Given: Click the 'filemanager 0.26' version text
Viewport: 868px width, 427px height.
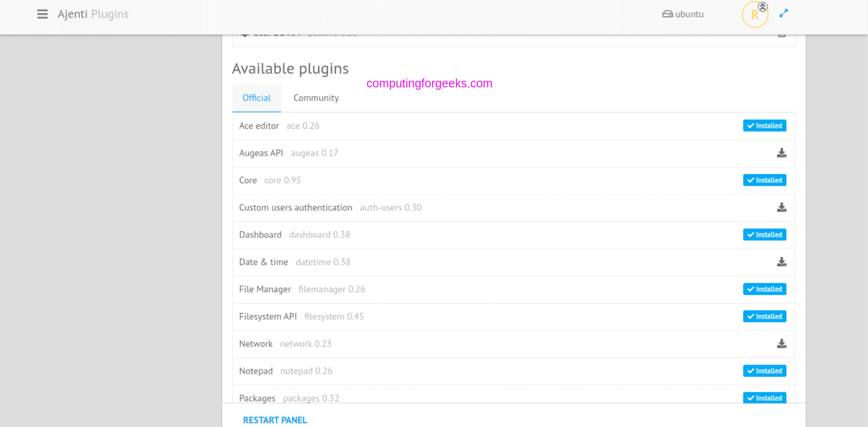Looking at the screenshot, I should tap(332, 289).
